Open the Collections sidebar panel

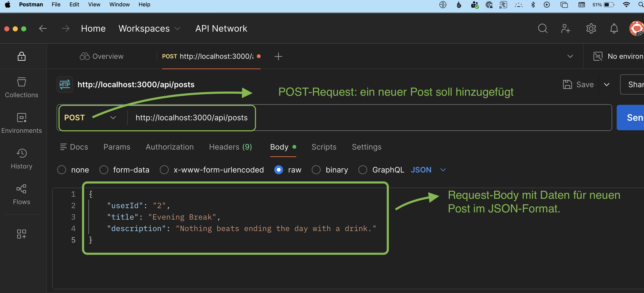tap(21, 88)
